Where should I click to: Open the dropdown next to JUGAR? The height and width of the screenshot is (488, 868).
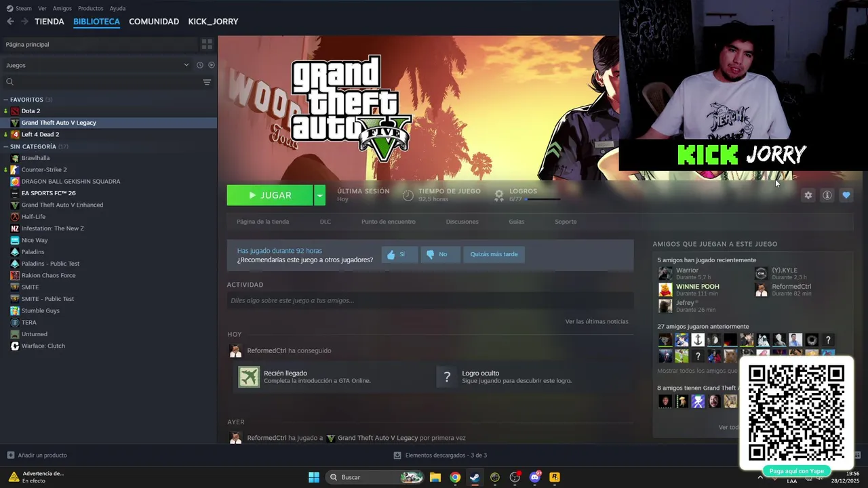319,195
